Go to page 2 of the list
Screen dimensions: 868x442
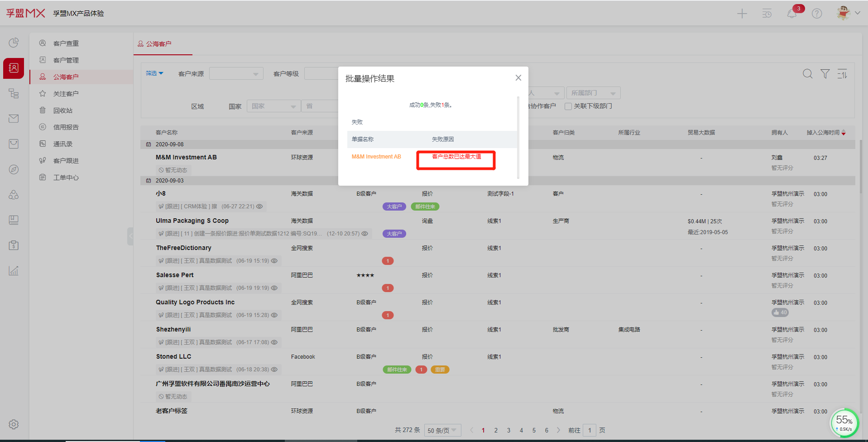coord(496,430)
